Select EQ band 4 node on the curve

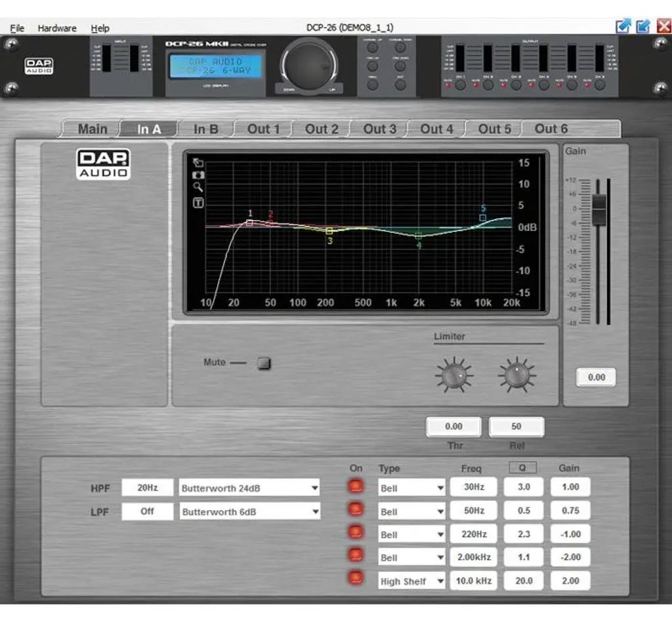tap(418, 235)
